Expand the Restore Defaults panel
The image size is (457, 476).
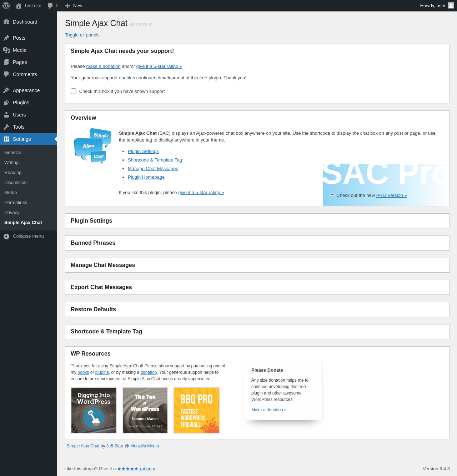pos(257,309)
